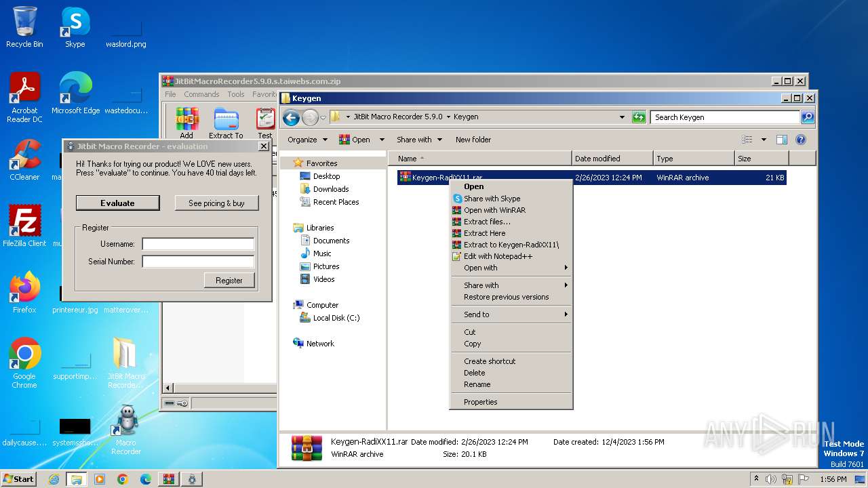
Task: Click volume icon in system tray
Action: point(771,479)
